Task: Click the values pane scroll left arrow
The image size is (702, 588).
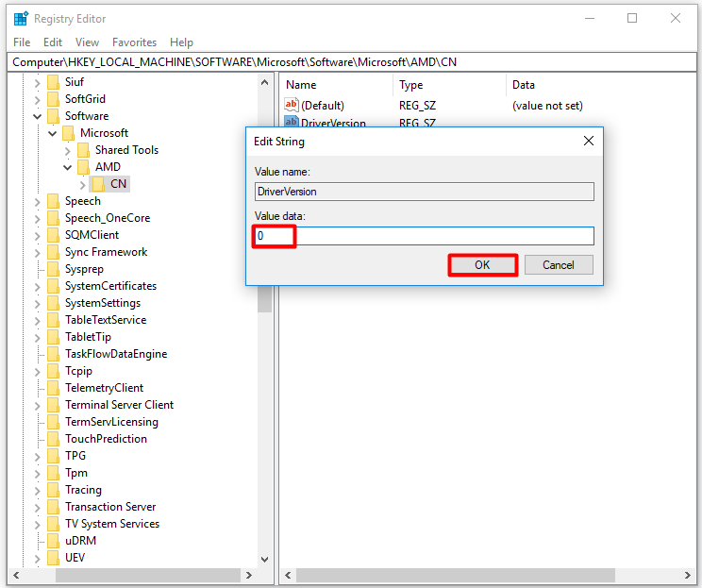Action: [288, 575]
